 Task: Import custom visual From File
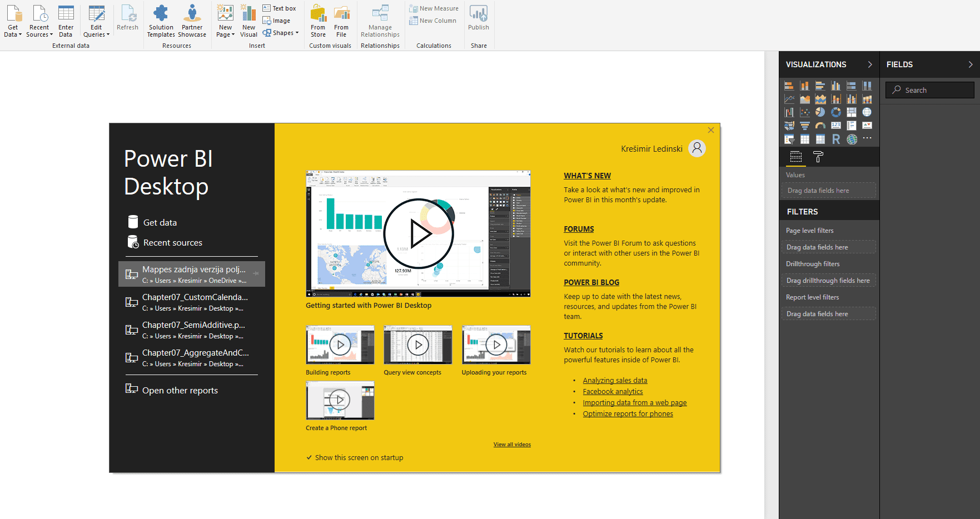tap(341, 21)
